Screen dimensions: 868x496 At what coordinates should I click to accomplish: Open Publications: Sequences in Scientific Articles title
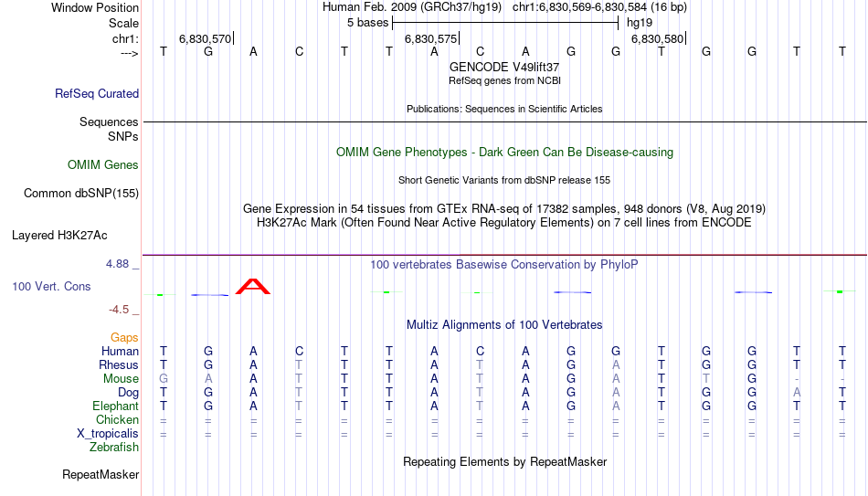(504, 109)
